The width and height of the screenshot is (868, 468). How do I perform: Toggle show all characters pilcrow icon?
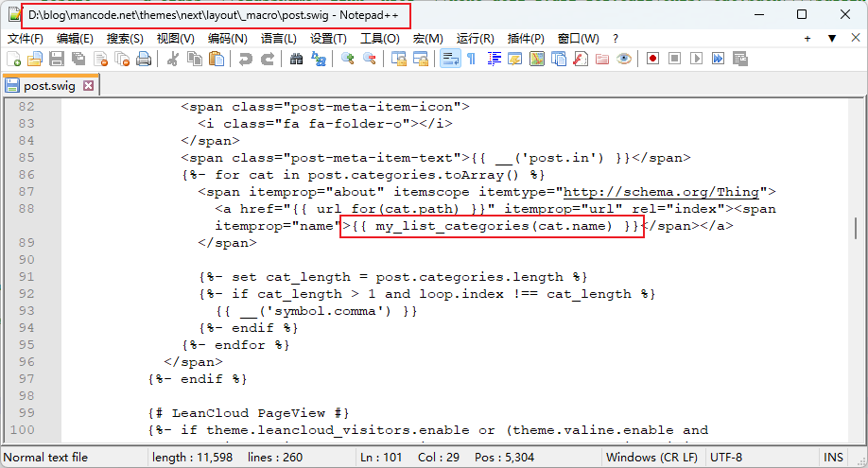[x=471, y=59]
